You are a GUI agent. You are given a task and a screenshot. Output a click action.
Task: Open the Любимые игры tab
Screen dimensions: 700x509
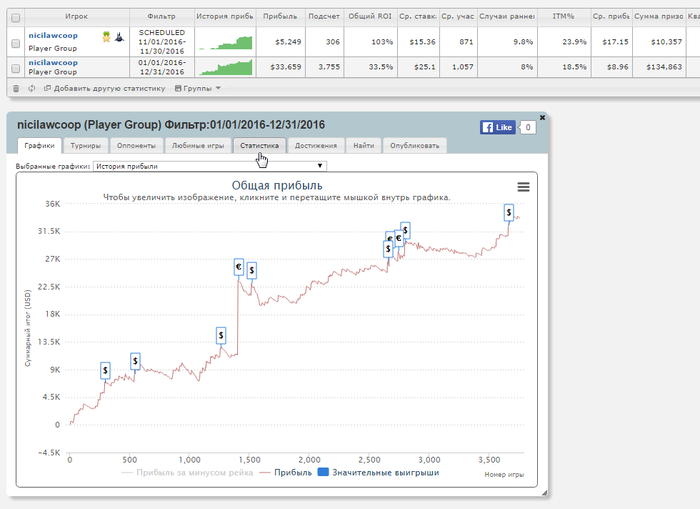198,146
